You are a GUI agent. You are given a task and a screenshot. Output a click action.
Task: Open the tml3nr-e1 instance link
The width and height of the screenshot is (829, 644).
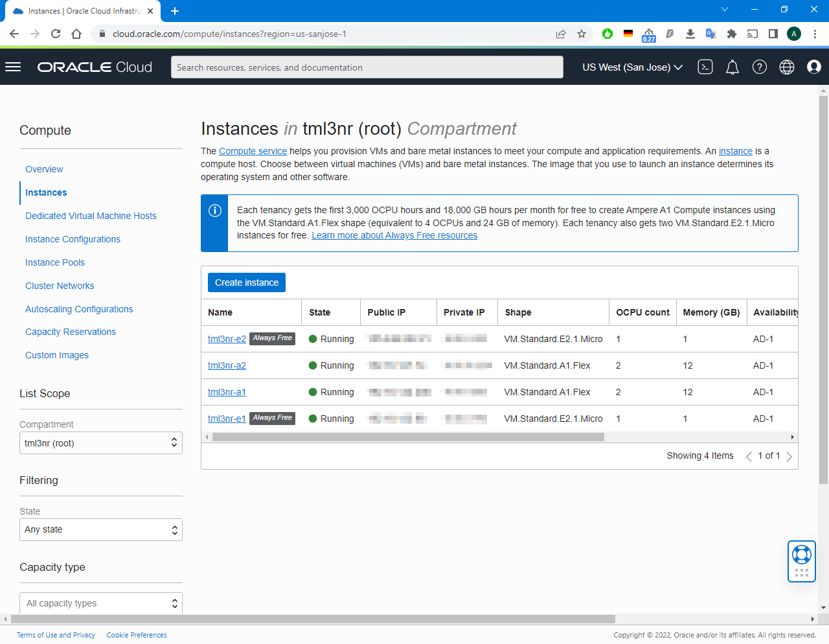point(227,419)
